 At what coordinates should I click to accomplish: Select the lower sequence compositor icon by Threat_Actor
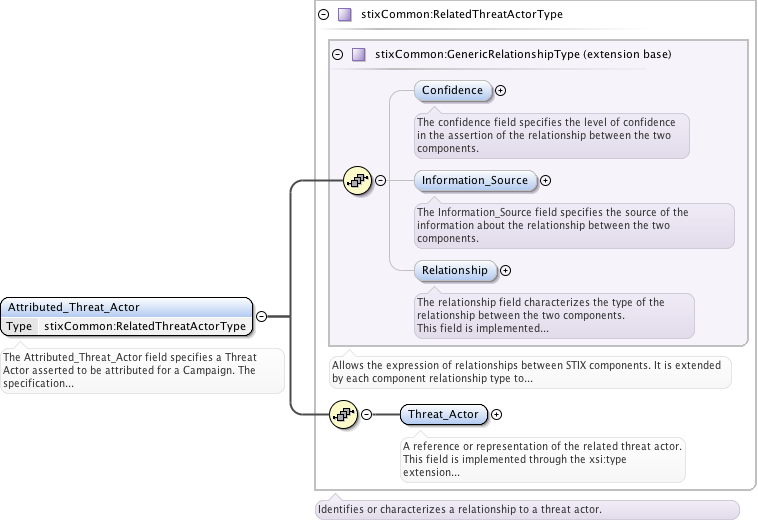tap(343, 414)
